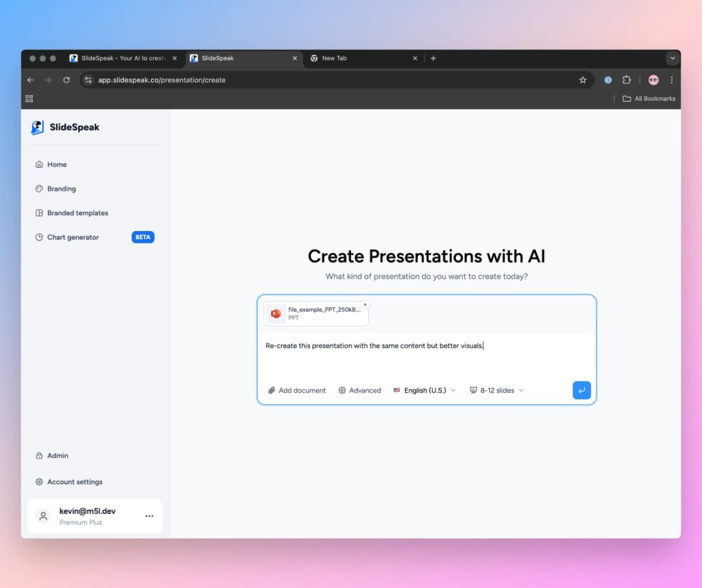The image size is (702, 588).
Task: Click the SlideSpeak logo
Action: click(65, 127)
